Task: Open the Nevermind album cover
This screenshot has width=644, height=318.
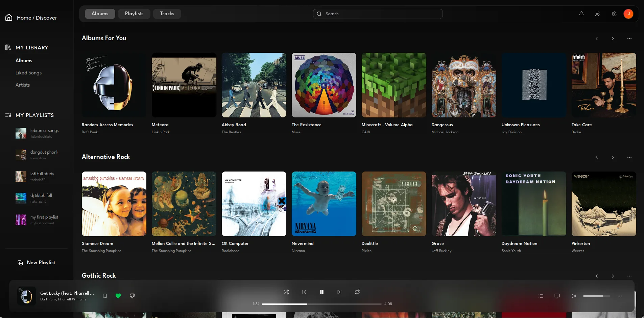Action: point(324,204)
